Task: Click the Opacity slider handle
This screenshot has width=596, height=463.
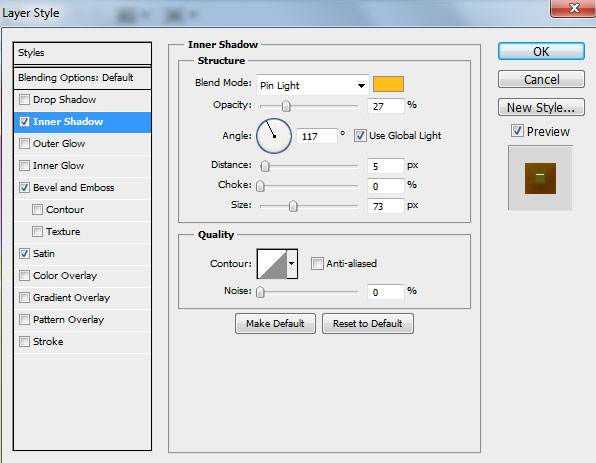Action: [286, 106]
